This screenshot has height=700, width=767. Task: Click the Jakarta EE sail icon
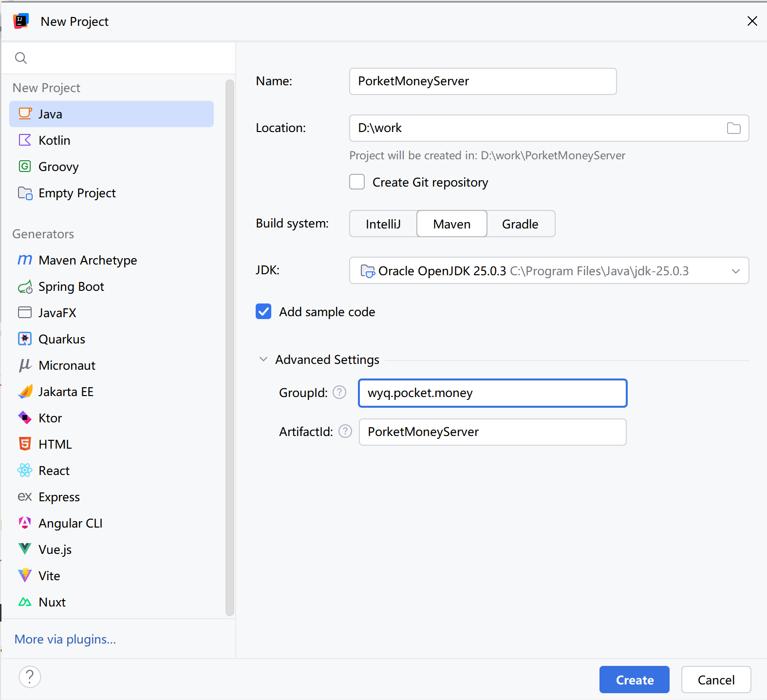25,391
